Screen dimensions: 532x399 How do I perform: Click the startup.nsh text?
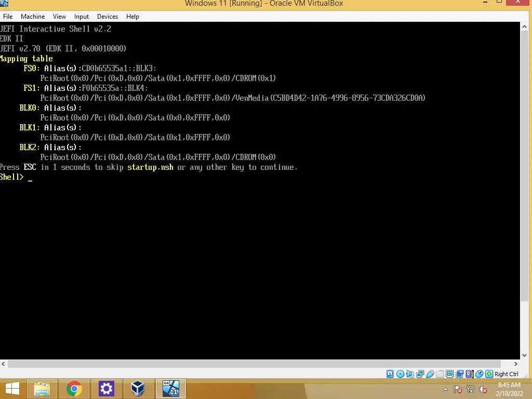pos(150,167)
